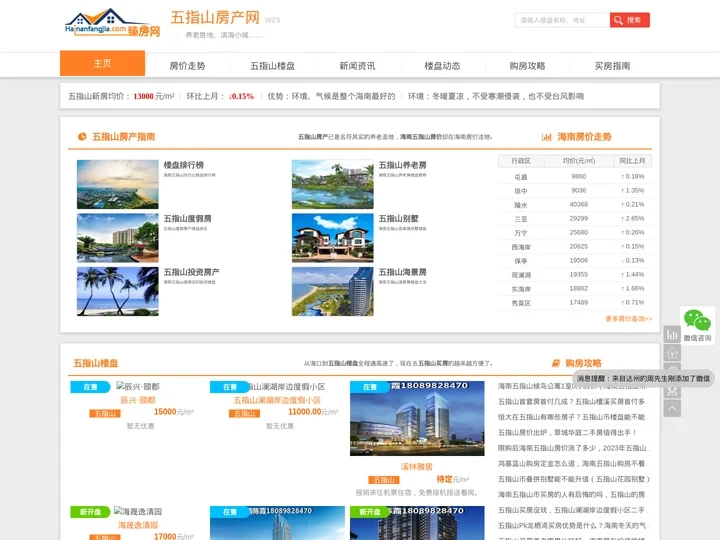Select the 三亚 row in price table

[x=574, y=219]
